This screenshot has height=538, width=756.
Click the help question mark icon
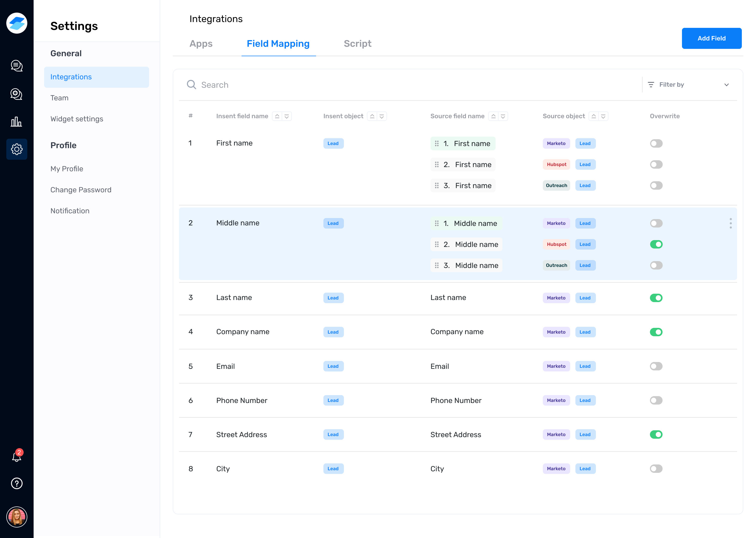17,483
